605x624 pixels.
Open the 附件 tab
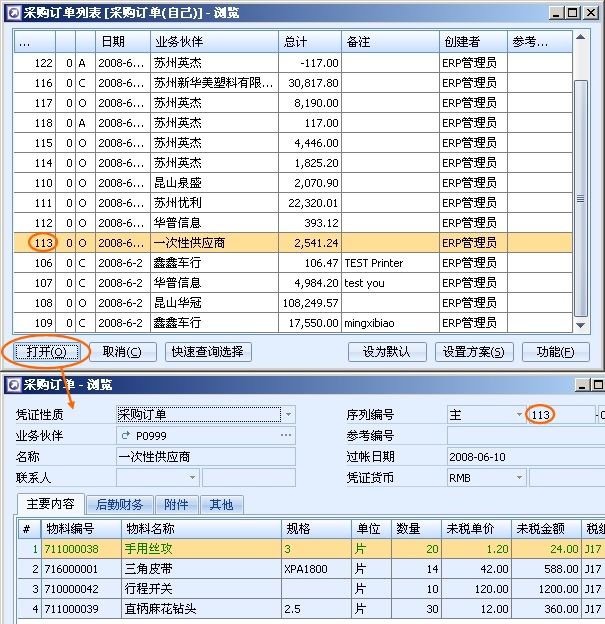tap(177, 505)
